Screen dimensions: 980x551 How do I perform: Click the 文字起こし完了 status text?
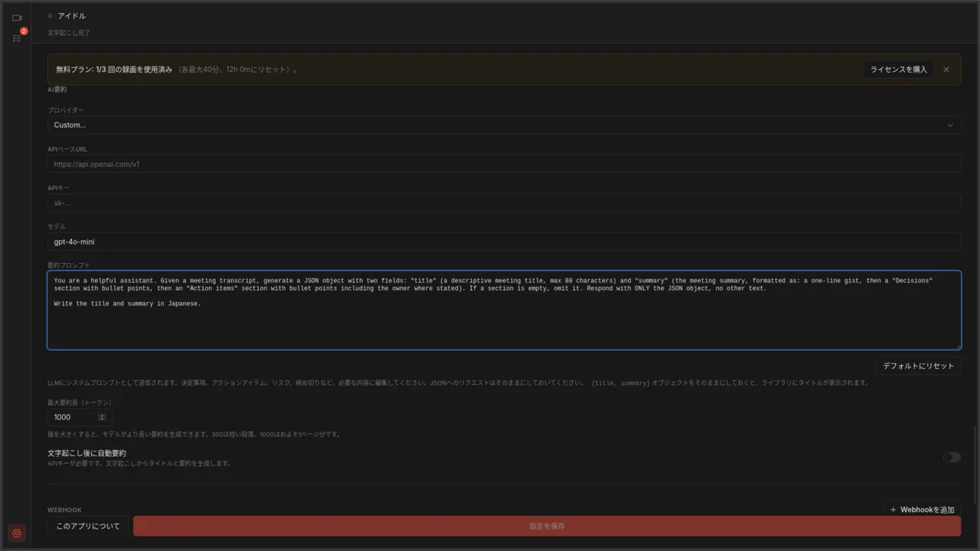tap(69, 33)
